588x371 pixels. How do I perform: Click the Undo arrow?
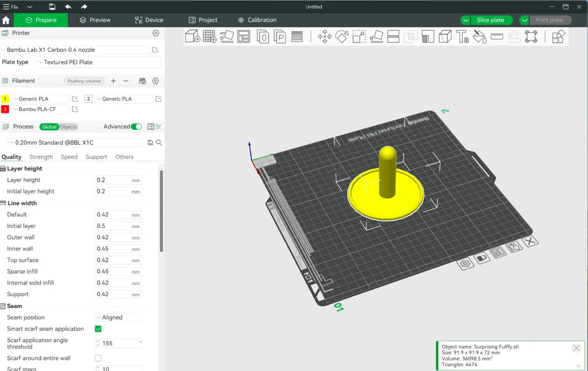click(68, 6)
